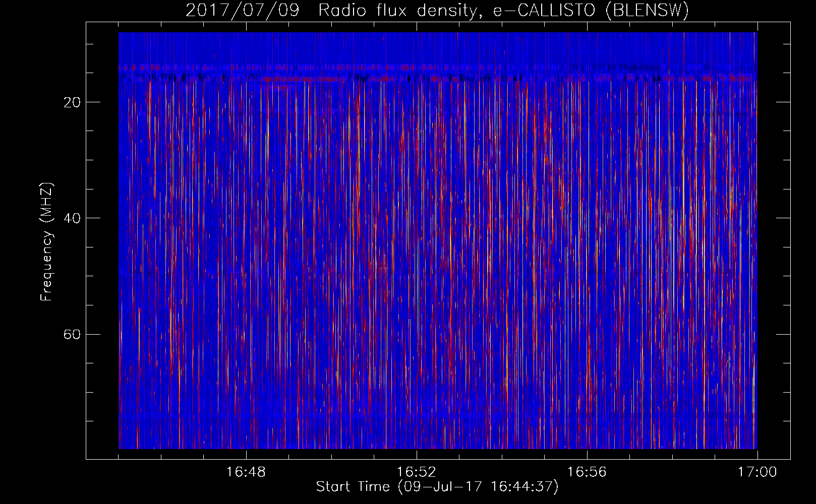This screenshot has height=504, width=816.
Task: Click the 16:48 time tick label
Action: 246,472
